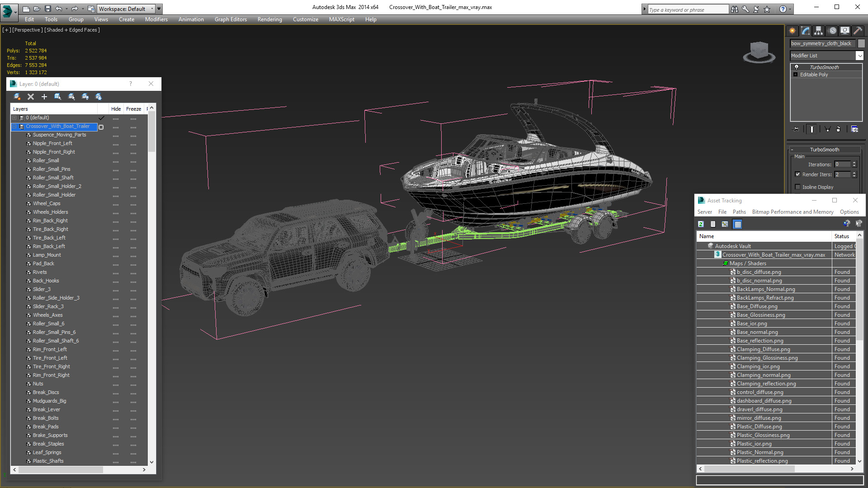Click the Iterations spinner arrows

[x=854, y=164]
